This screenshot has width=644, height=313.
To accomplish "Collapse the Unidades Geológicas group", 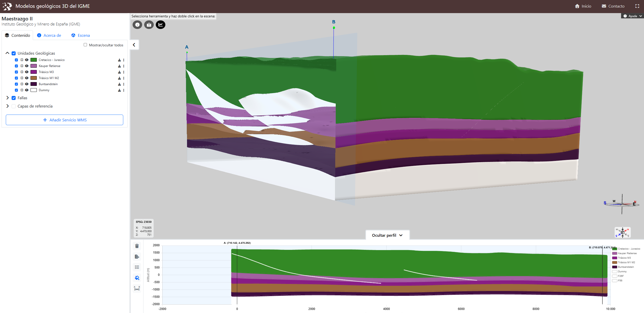I will click(7, 53).
